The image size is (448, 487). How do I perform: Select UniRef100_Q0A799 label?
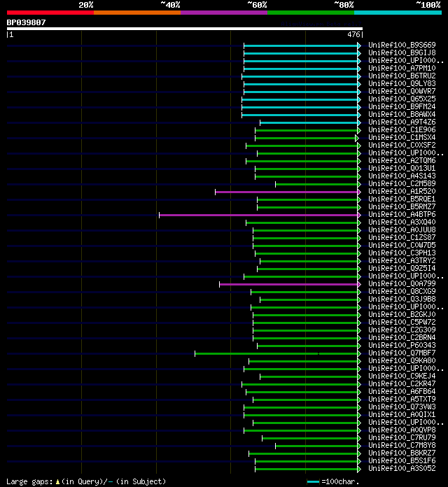(402, 283)
